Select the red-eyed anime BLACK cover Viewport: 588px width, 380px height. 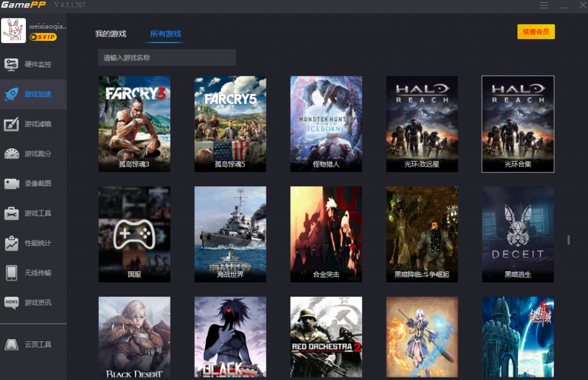(230, 337)
